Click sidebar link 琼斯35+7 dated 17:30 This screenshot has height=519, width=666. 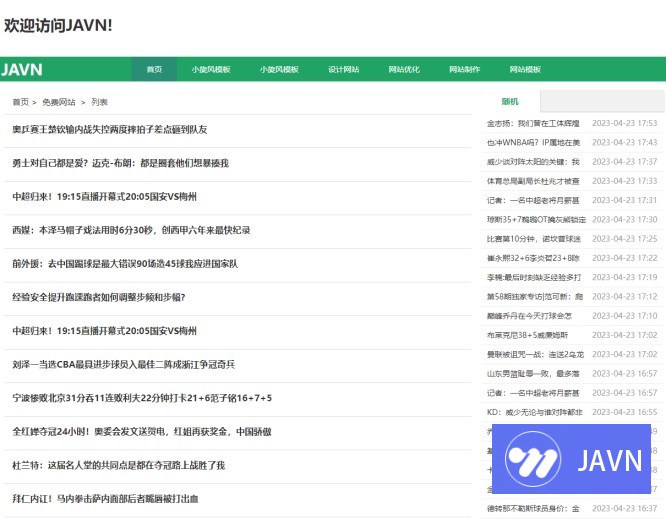536,220
